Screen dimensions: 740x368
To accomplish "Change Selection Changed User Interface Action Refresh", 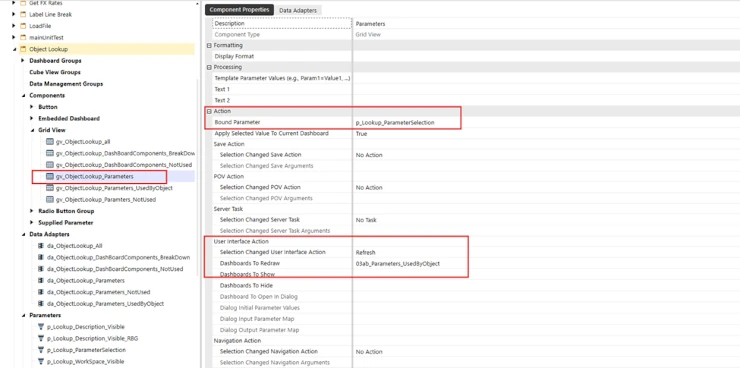I will pos(546,252).
